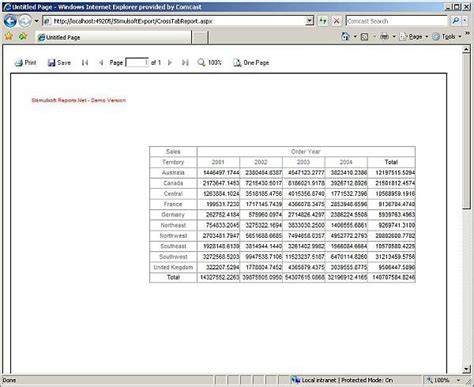This screenshot has height=387, width=474.
Task: Click the 2001 column header
Action: (x=218, y=162)
